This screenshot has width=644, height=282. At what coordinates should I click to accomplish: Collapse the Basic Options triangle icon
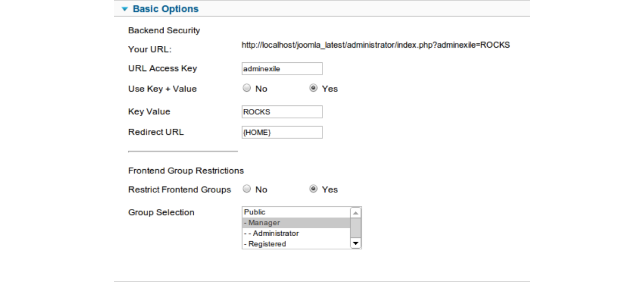click(125, 9)
